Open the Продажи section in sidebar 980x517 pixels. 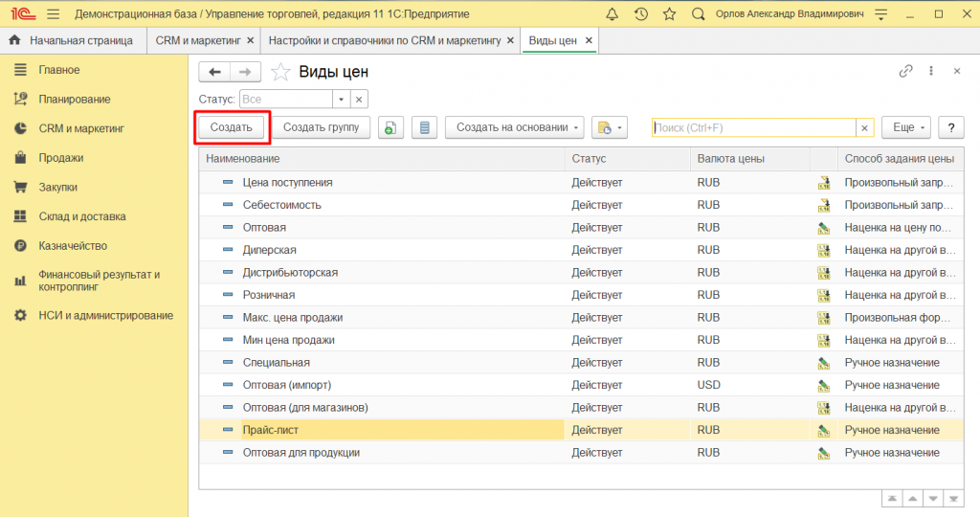(x=60, y=158)
